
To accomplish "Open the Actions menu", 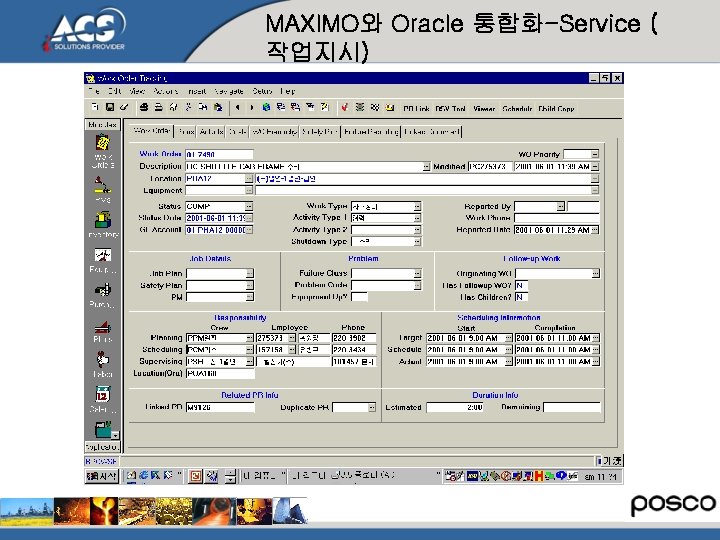I will [x=165, y=91].
